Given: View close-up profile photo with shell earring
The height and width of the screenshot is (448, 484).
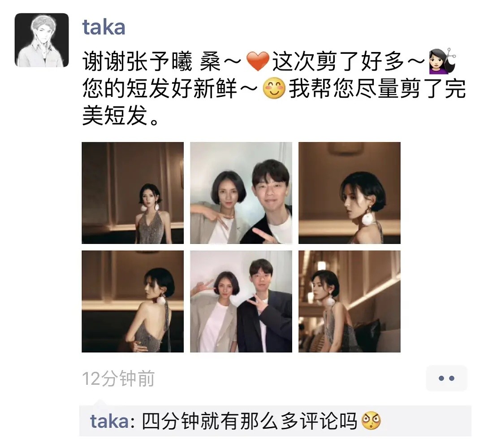Looking at the screenshot, I should pos(350,193).
